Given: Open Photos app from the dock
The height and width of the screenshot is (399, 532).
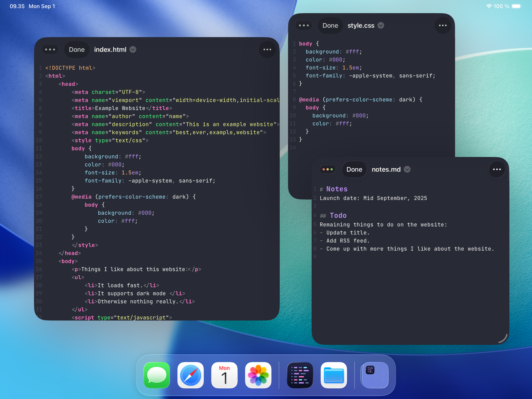Looking at the screenshot, I should click(x=258, y=375).
